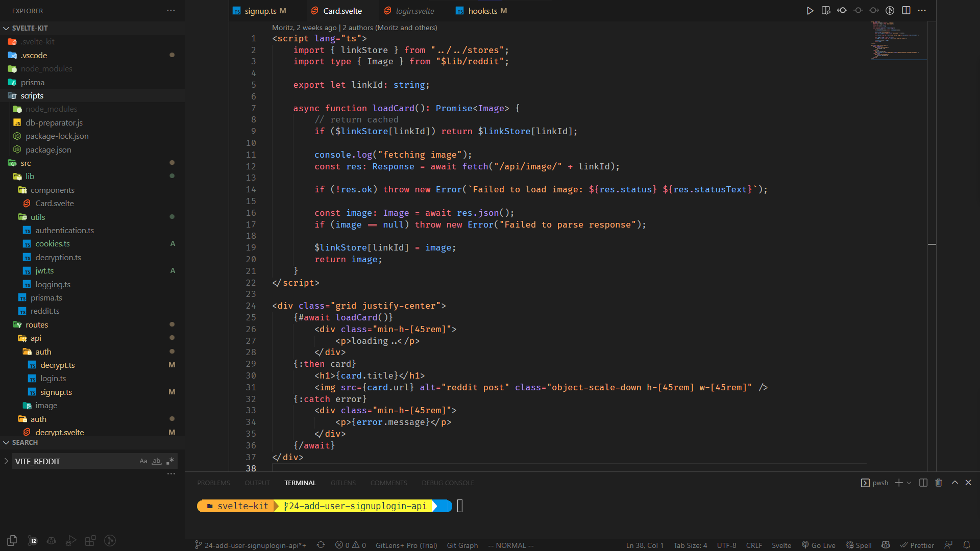Close the terminal panel
Screen dimensions: 980x551
click(968, 483)
